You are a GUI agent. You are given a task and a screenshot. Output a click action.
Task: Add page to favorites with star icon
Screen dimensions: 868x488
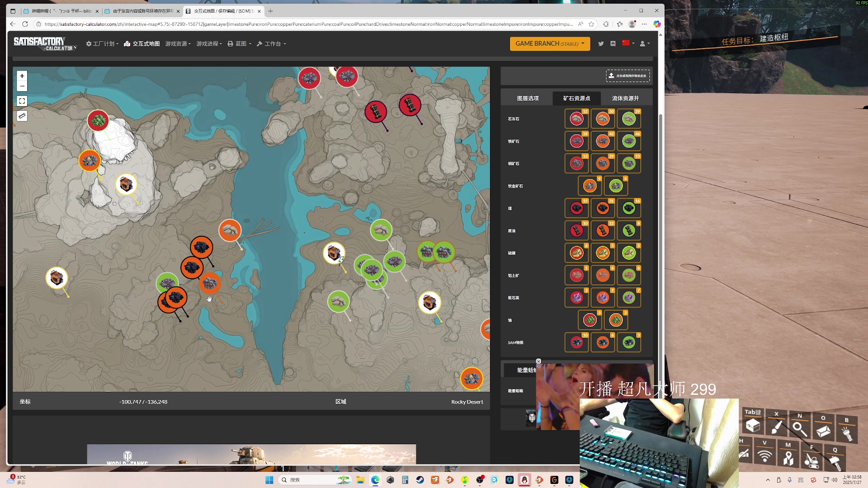point(591,24)
